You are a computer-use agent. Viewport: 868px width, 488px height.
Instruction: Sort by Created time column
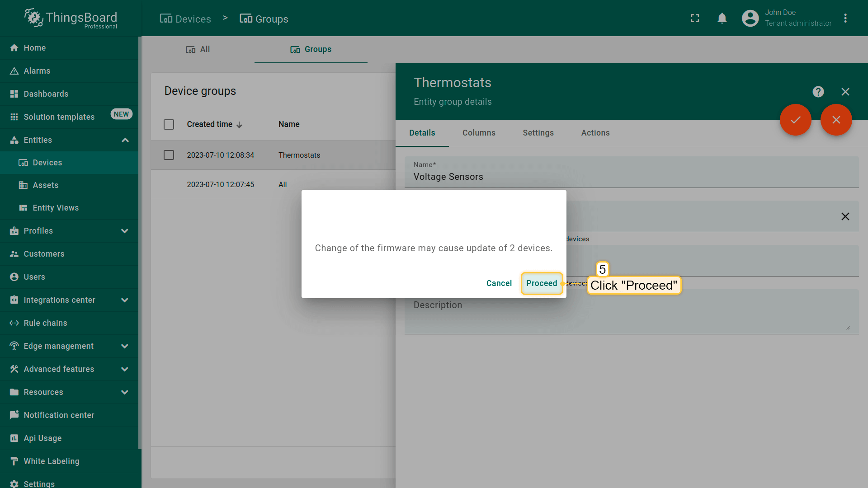(x=210, y=124)
